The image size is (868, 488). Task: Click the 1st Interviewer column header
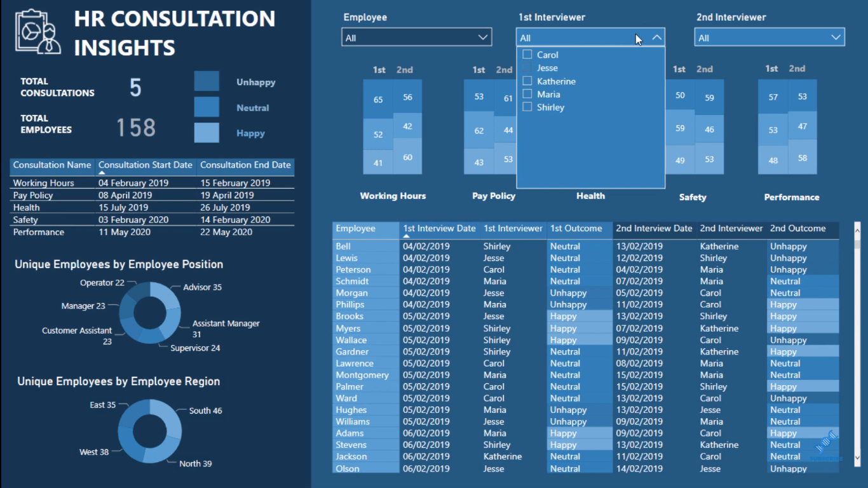coord(513,229)
